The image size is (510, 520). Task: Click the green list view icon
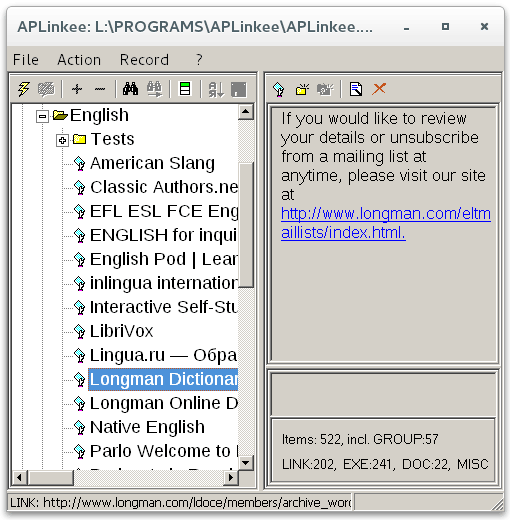[185, 89]
